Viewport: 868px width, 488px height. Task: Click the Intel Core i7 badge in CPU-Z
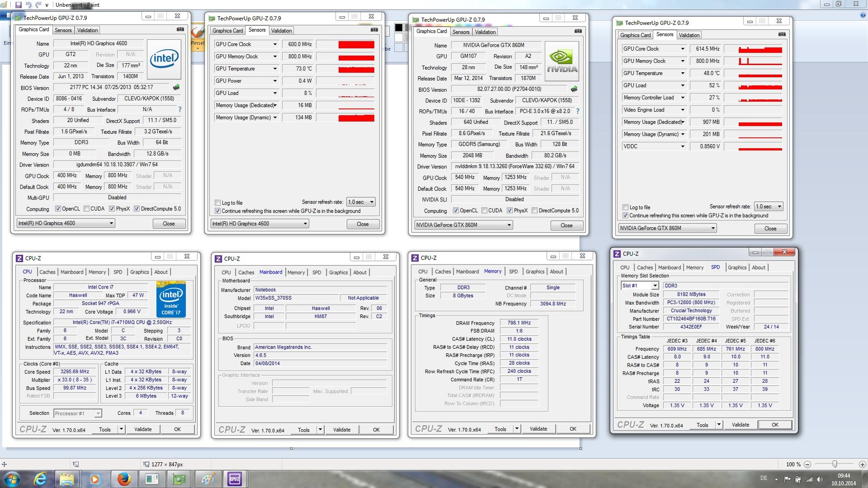[x=171, y=299]
